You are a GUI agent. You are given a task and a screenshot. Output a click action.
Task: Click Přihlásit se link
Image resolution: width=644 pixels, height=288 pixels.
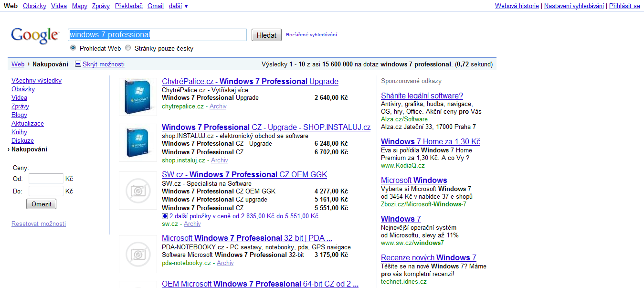click(624, 6)
